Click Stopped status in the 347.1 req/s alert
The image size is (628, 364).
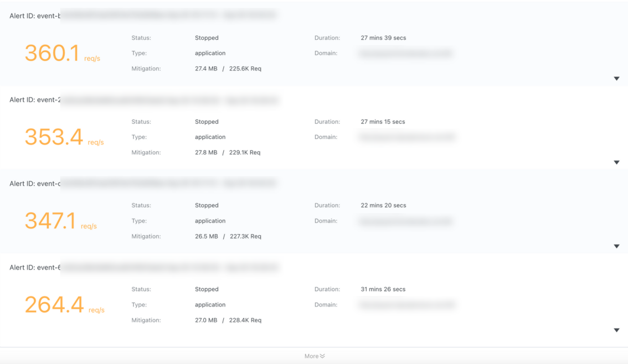[207, 205]
